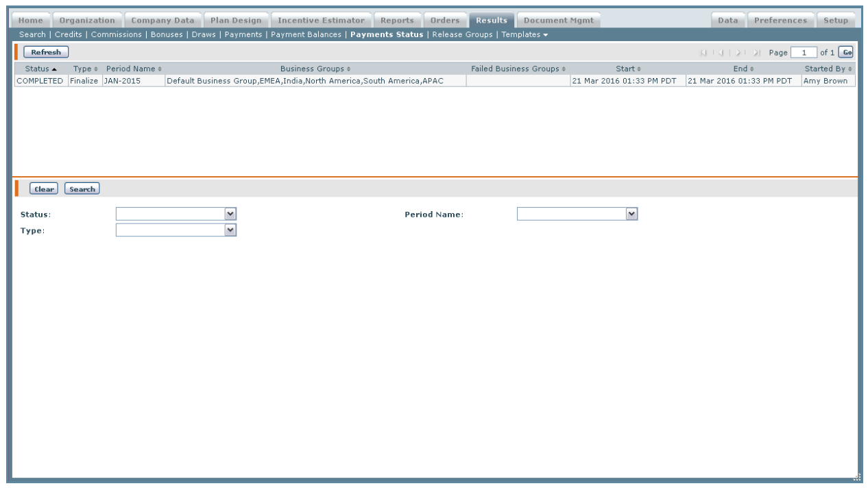Open the Templates submenu
The height and width of the screenshot is (488, 868).
click(525, 35)
